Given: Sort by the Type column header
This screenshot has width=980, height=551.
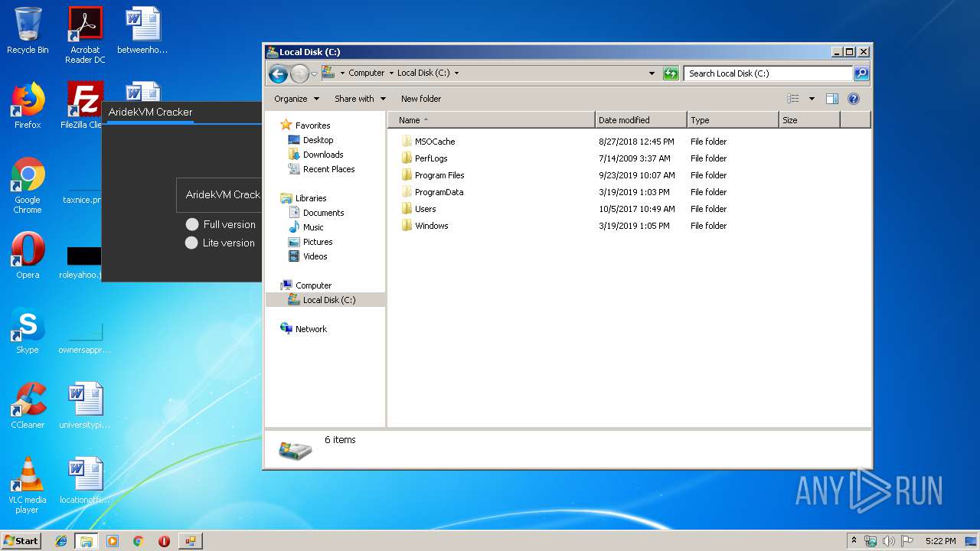Looking at the screenshot, I should (733, 120).
